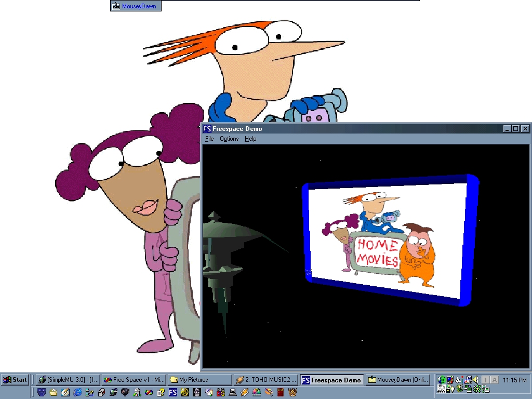Open the Options menu in Freespace Demo
This screenshot has height=399, width=532.
coord(229,139)
